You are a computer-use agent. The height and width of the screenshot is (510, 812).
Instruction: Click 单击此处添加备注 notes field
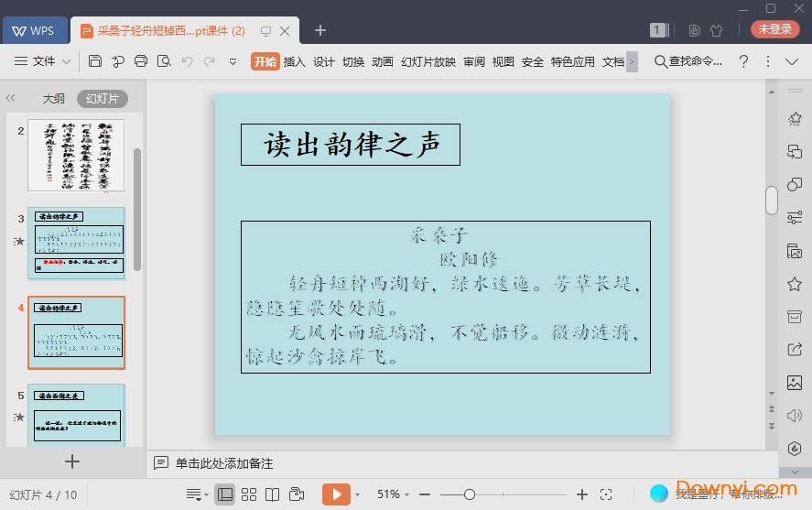click(224, 463)
